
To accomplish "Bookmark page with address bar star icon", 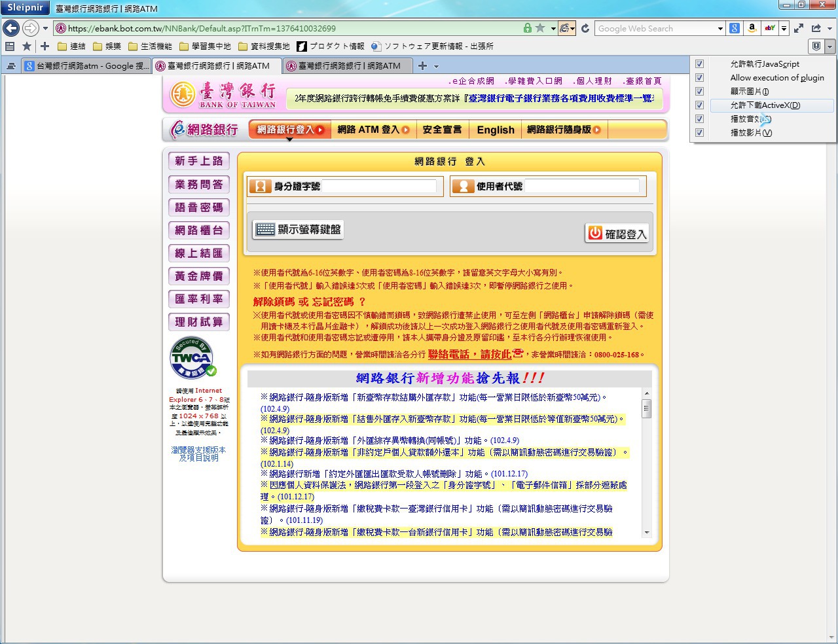I will [540, 28].
